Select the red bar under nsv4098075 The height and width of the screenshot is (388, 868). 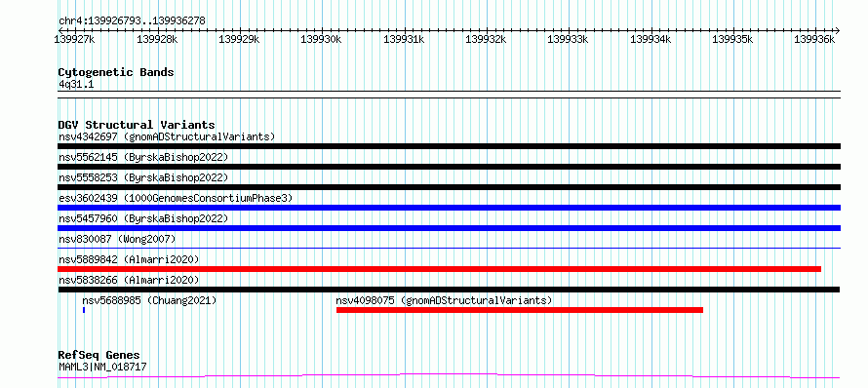(x=519, y=310)
